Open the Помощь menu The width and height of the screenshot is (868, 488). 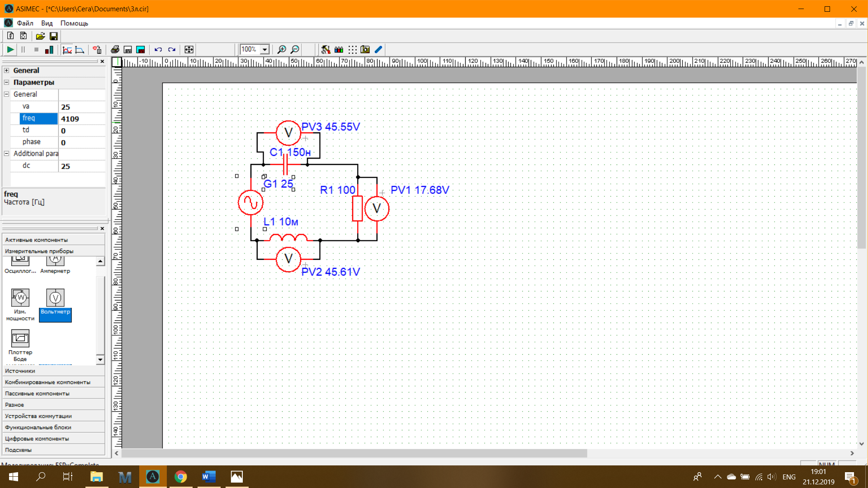[x=74, y=23]
